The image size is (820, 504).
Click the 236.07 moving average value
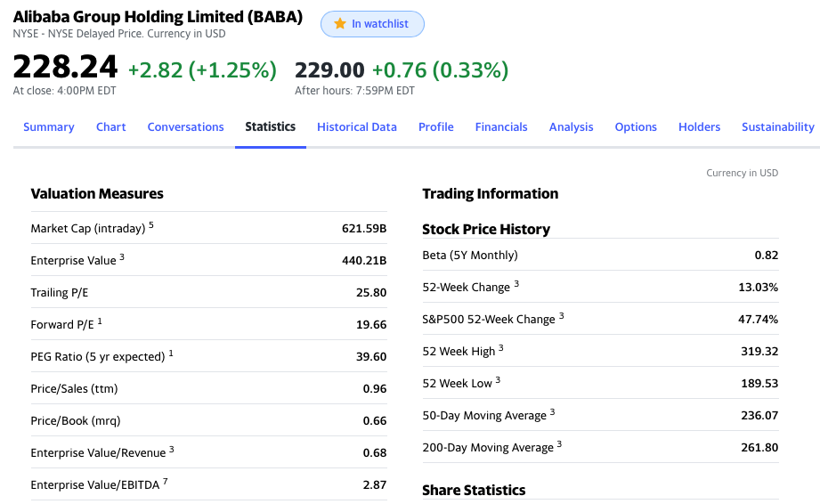click(x=759, y=415)
